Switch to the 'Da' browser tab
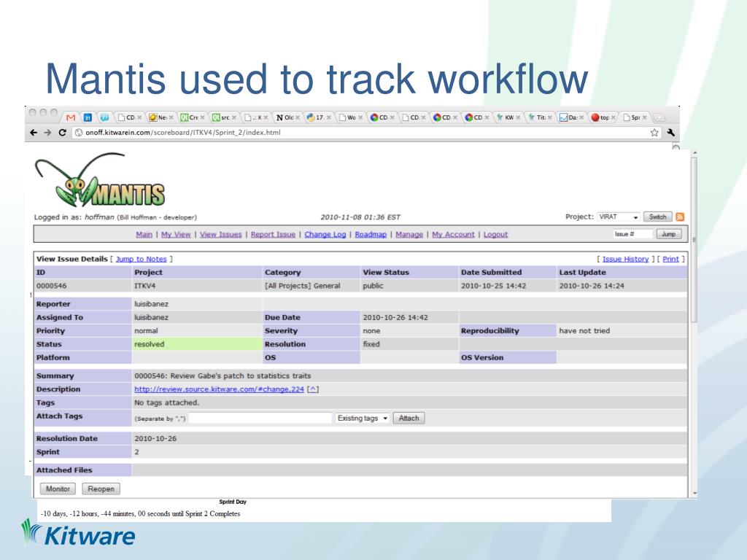 (x=571, y=117)
